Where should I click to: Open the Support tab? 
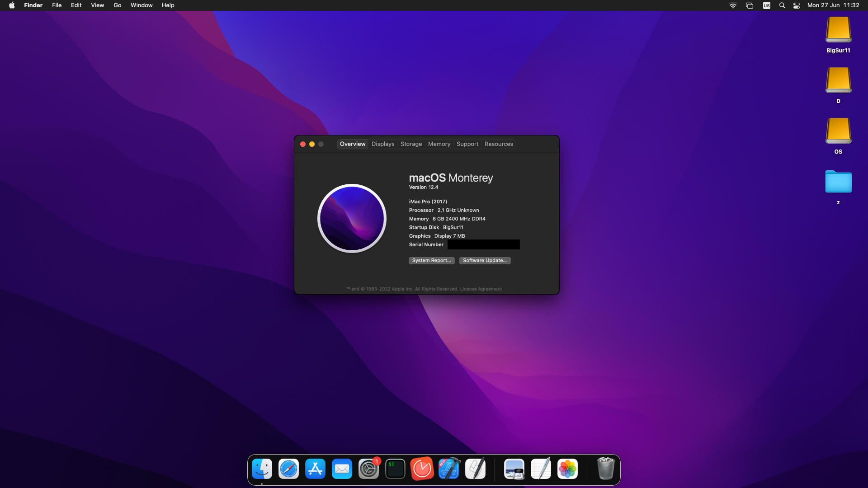pos(467,144)
